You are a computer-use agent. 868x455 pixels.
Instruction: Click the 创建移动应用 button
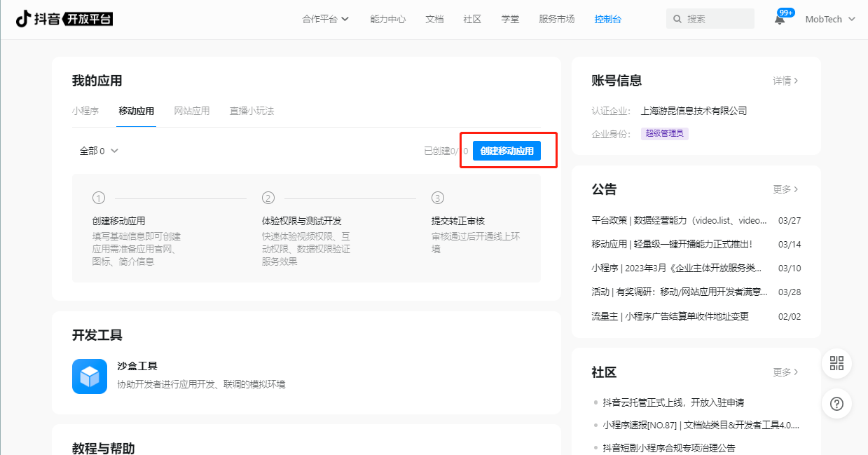pyautogui.click(x=507, y=151)
